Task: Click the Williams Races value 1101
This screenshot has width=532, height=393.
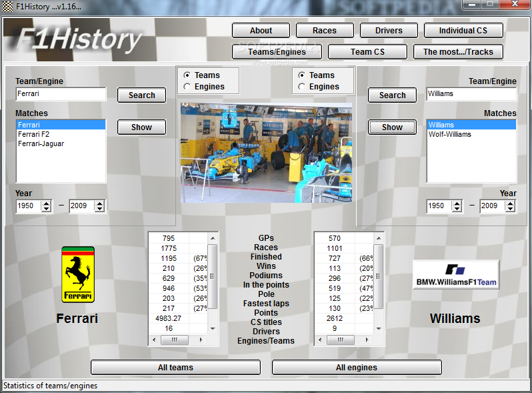Action: [x=335, y=248]
